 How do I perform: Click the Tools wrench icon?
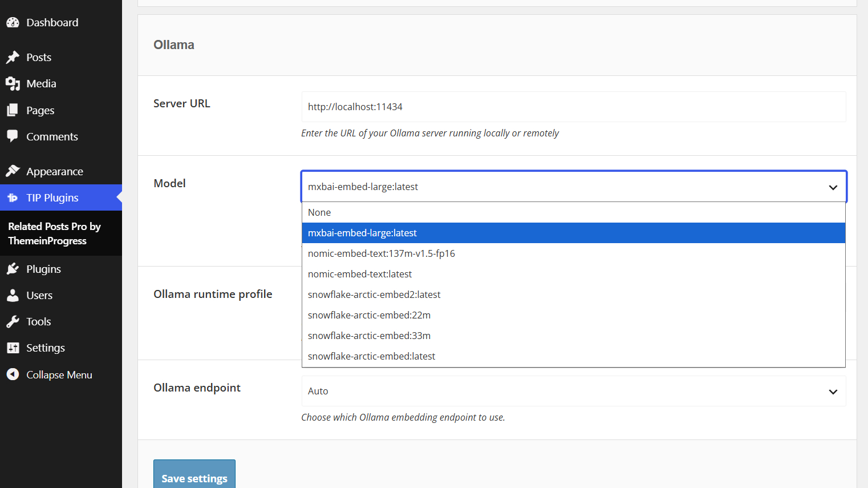pyautogui.click(x=13, y=322)
